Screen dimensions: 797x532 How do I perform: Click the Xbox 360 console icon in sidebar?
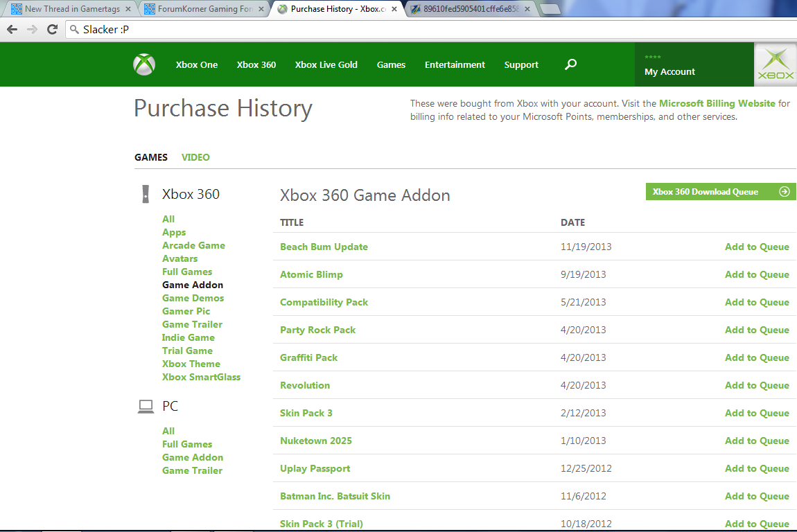[146, 194]
